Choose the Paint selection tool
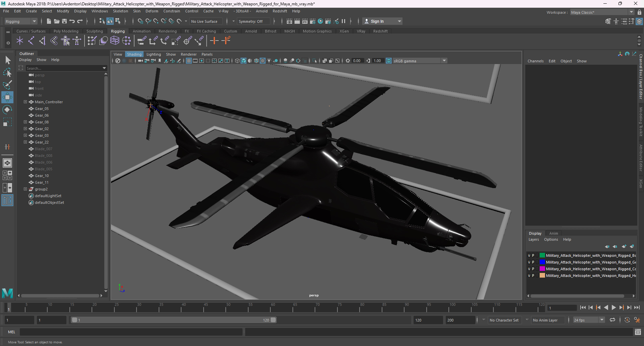This screenshot has height=346, width=644. coord(7,84)
